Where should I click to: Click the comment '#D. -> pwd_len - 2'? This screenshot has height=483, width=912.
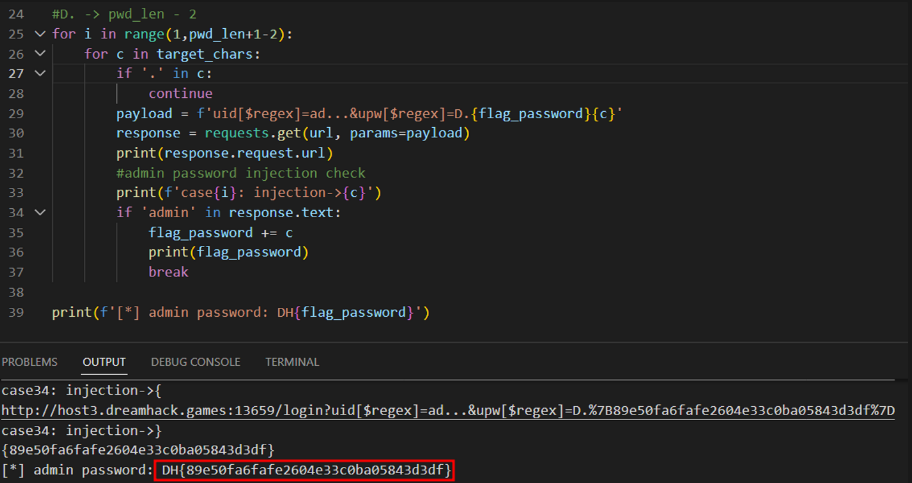point(124,14)
